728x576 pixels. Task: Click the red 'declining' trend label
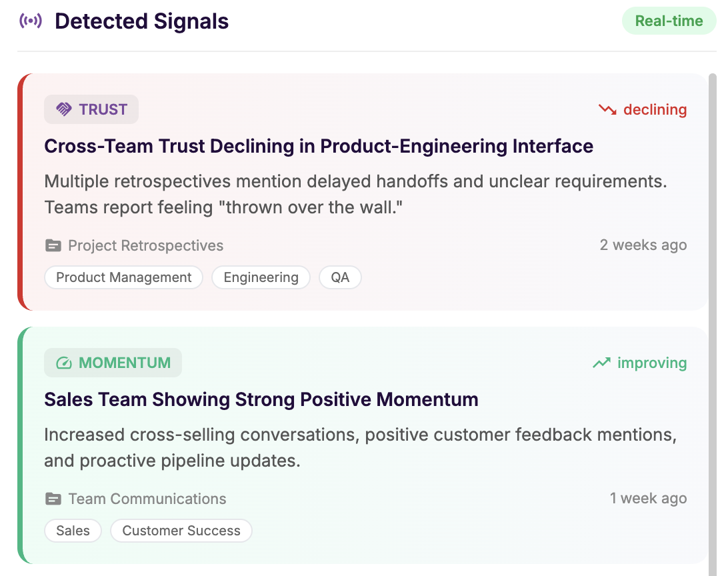655,109
